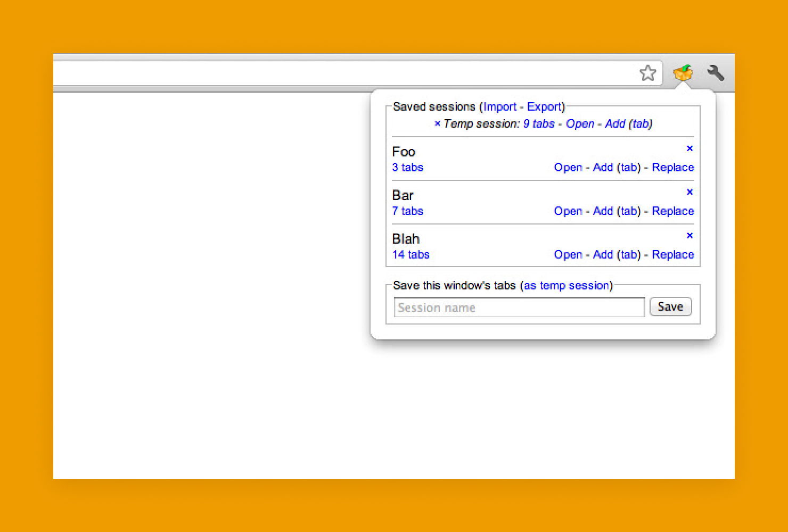Viewport: 788px width, 532px height.
Task: Open the Foo session
Action: tap(568, 167)
